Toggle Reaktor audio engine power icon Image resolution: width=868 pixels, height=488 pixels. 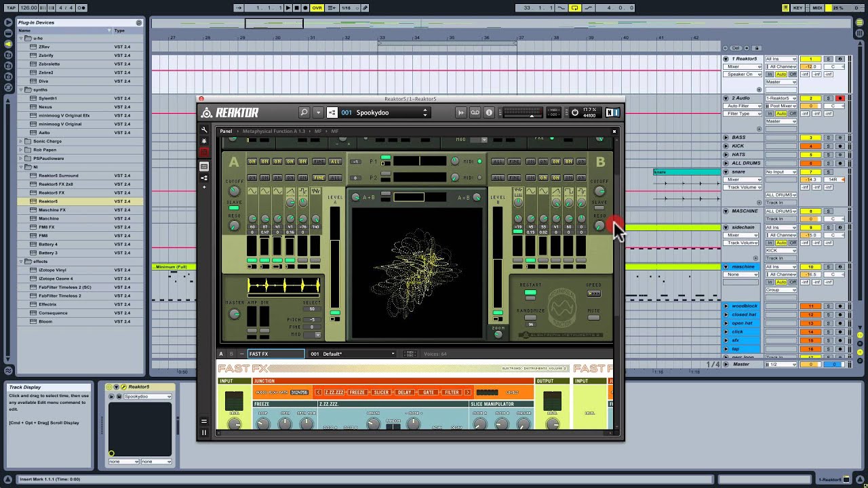(575, 113)
